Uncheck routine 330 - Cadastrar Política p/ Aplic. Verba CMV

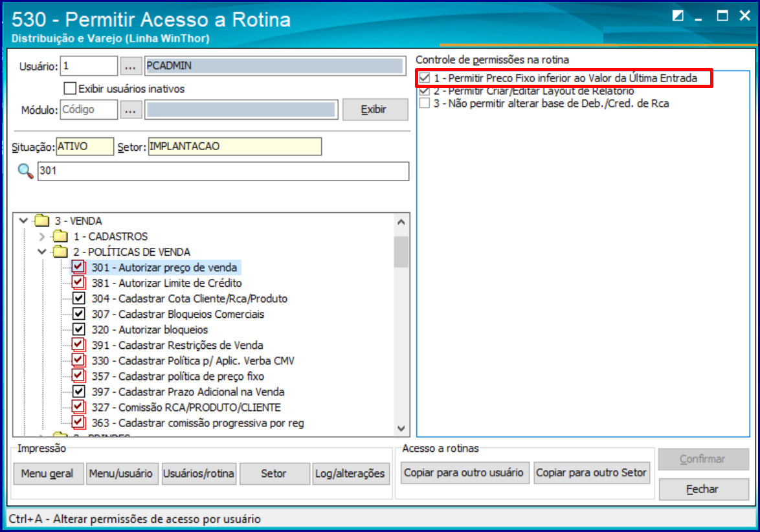(x=78, y=360)
